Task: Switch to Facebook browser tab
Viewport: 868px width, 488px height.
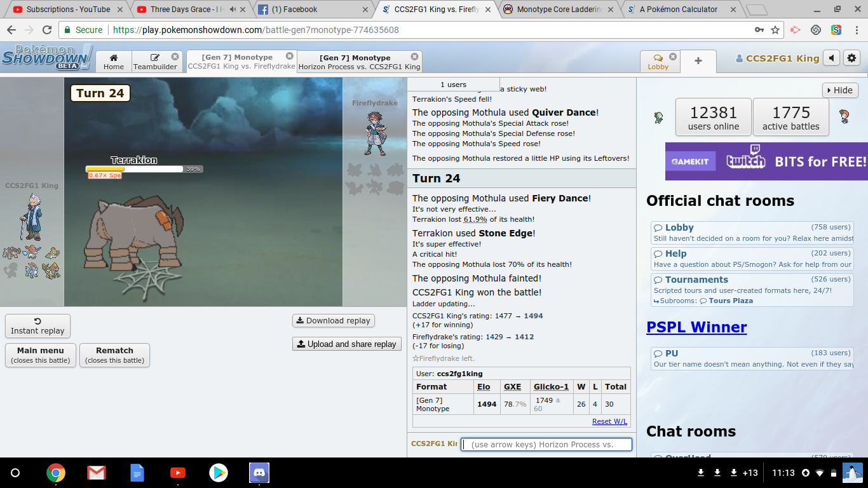Action: point(311,10)
